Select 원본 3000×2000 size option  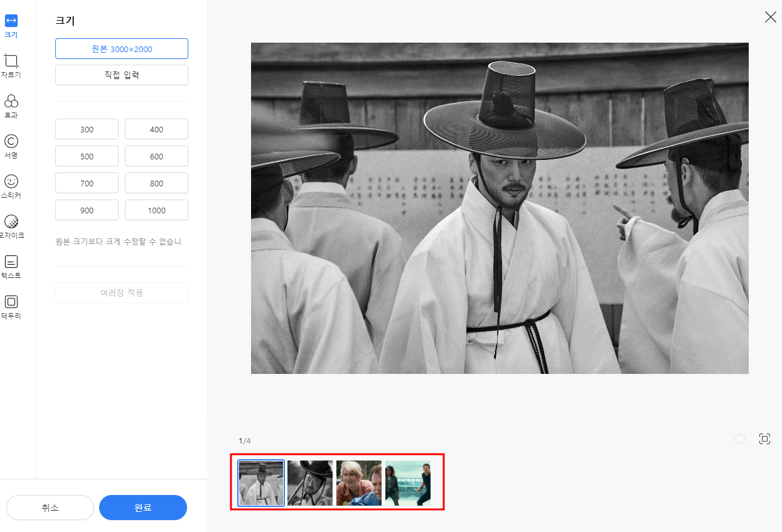click(122, 49)
